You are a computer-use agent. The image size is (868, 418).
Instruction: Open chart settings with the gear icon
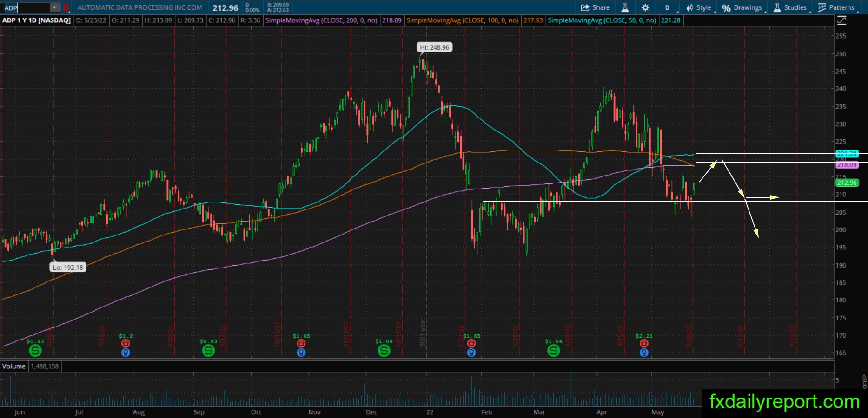[x=645, y=7]
